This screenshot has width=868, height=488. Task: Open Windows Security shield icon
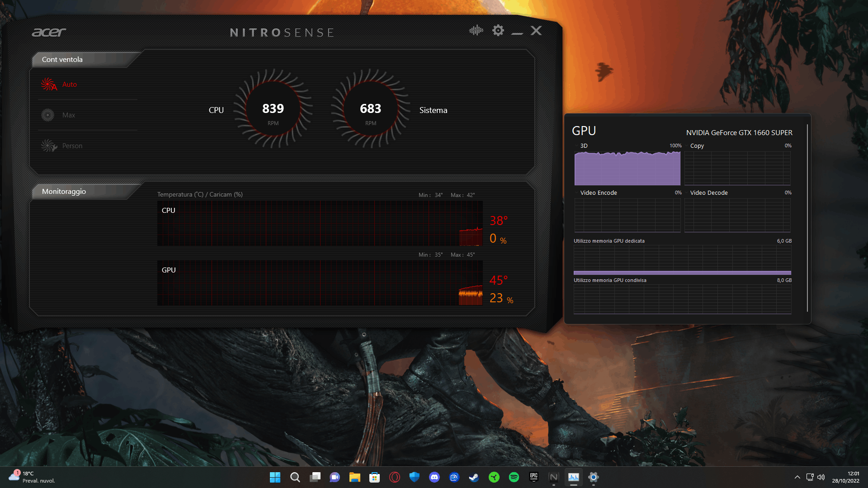click(414, 477)
